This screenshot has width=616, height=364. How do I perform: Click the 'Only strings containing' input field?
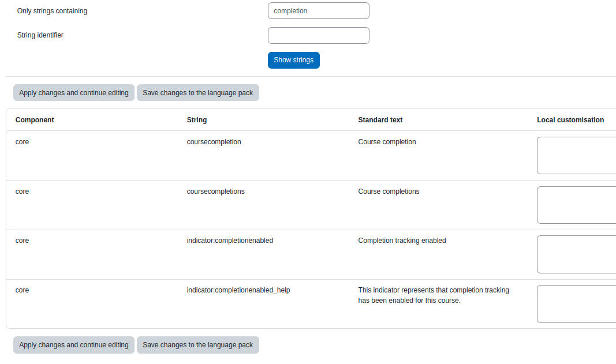319,10
